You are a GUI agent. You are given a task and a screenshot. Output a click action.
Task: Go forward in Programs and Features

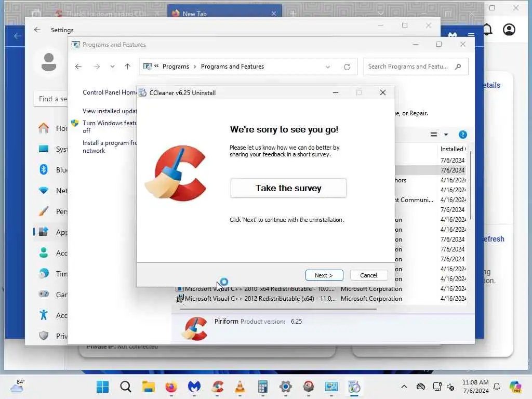(x=97, y=66)
